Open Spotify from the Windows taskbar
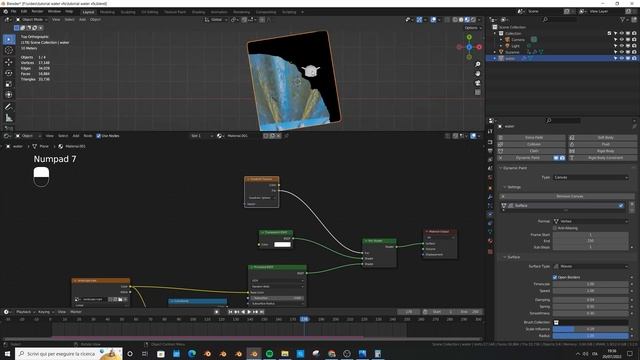The height and width of the screenshot is (360, 640). click(x=269, y=353)
